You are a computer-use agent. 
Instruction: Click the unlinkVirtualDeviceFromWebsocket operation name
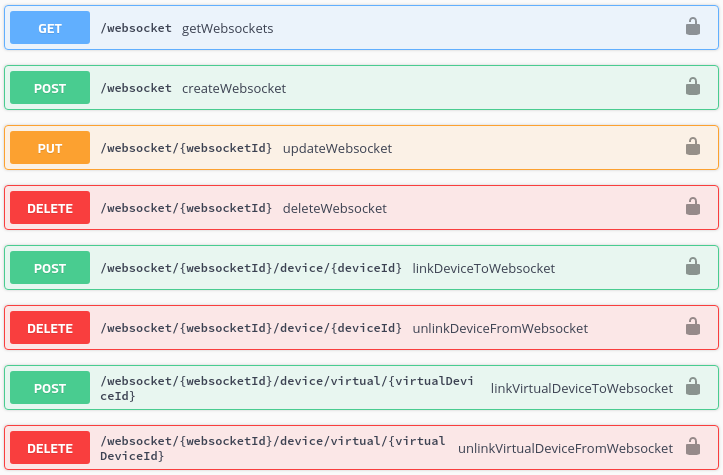565,448
